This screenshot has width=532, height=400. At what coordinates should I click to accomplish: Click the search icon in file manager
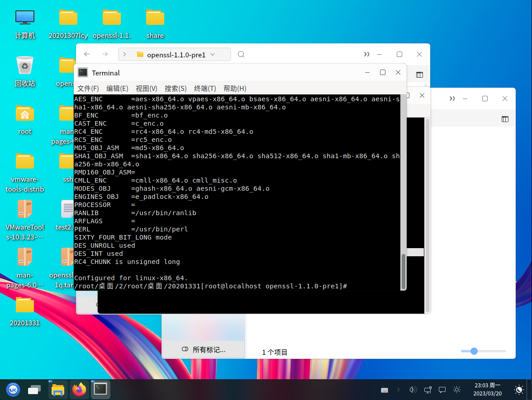pyautogui.click(x=241, y=54)
